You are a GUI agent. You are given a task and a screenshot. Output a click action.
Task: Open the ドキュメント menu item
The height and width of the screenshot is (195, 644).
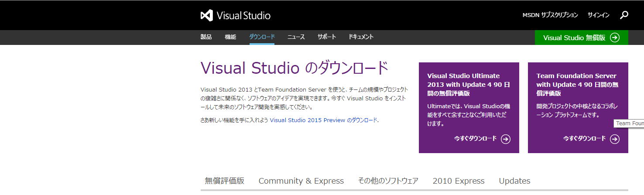point(361,37)
